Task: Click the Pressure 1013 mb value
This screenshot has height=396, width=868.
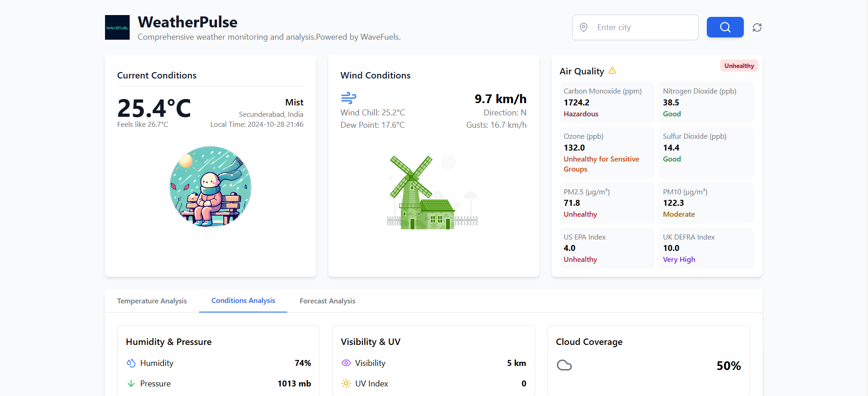Action: coord(294,384)
